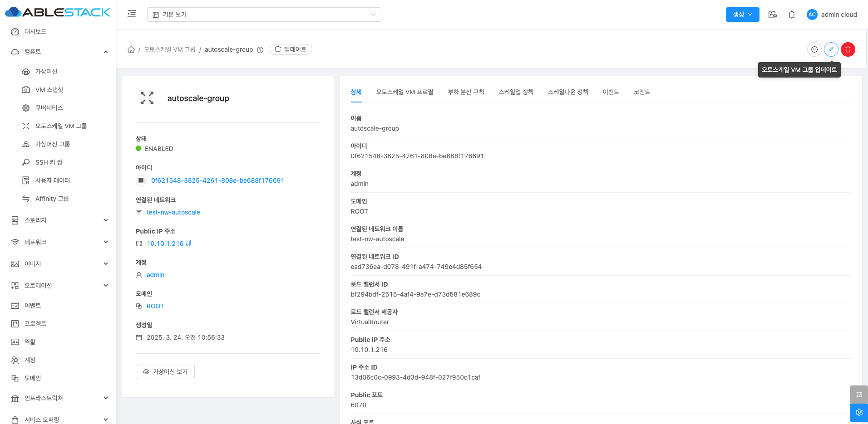Click the disable autoscale group pause icon
This screenshot has height=424, width=868.
click(x=814, y=49)
